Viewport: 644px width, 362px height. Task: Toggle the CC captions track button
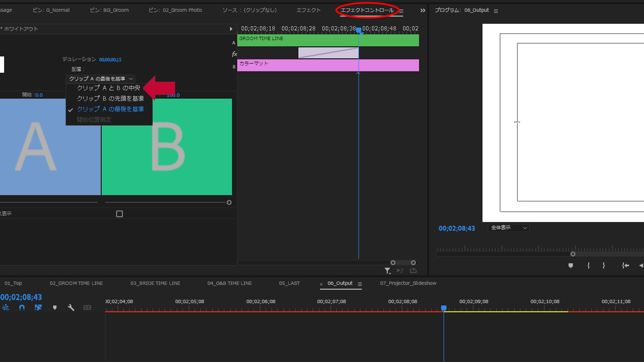(x=87, y=307)
